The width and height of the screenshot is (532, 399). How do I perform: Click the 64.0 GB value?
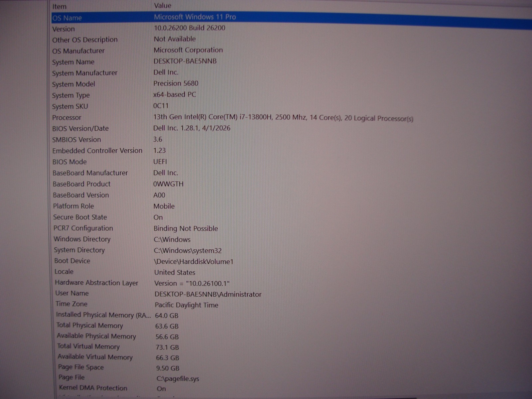coord(167,316)
